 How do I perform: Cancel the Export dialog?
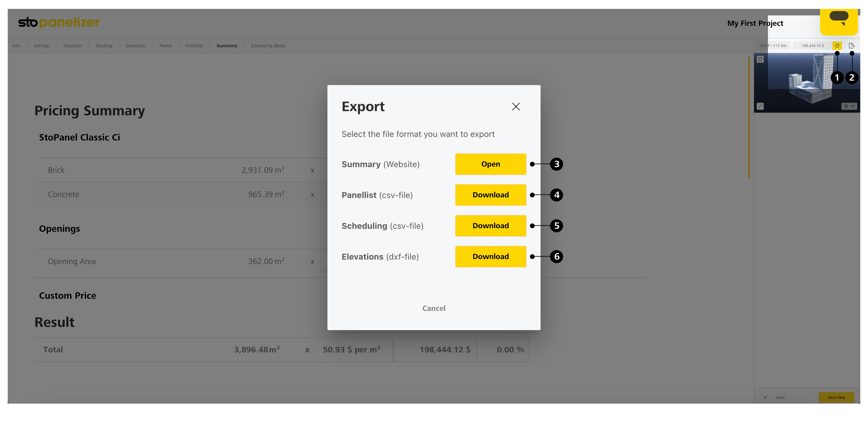tap(434, 308)
